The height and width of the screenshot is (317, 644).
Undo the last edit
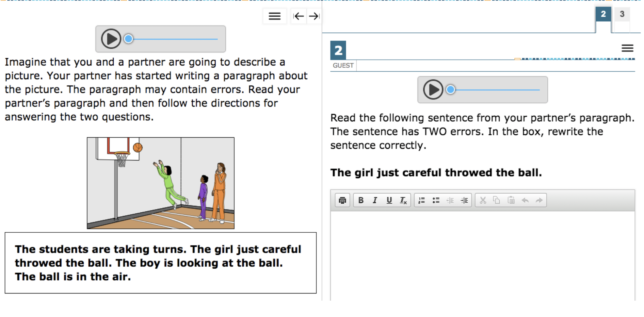[525, 200]
